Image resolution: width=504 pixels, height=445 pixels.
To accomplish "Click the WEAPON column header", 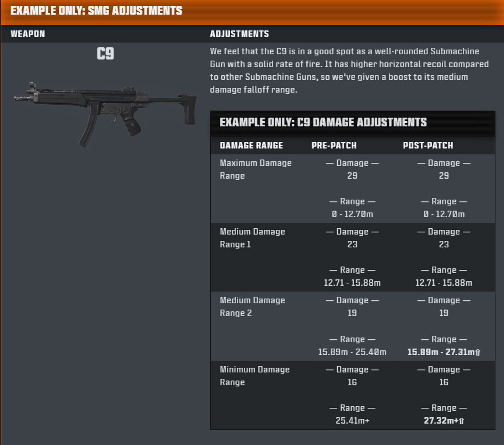I will tap(28, 34).
